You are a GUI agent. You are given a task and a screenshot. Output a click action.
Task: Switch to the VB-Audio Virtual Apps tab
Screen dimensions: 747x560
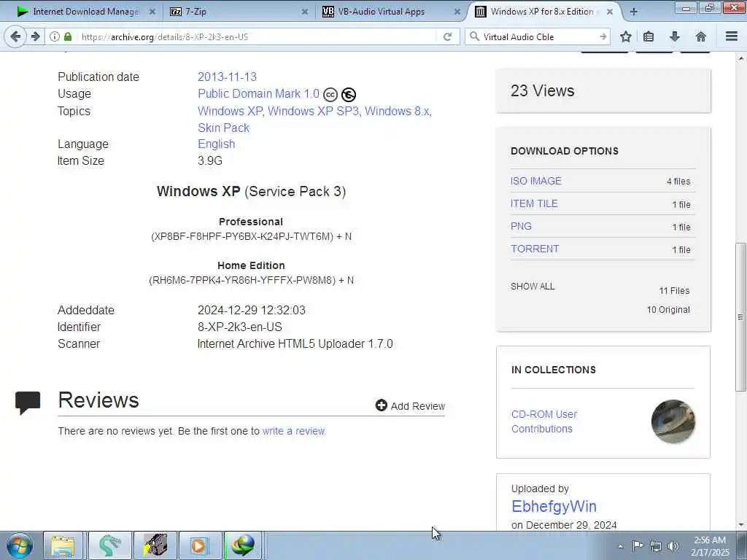pyautogui.click(x=391, y=12)
